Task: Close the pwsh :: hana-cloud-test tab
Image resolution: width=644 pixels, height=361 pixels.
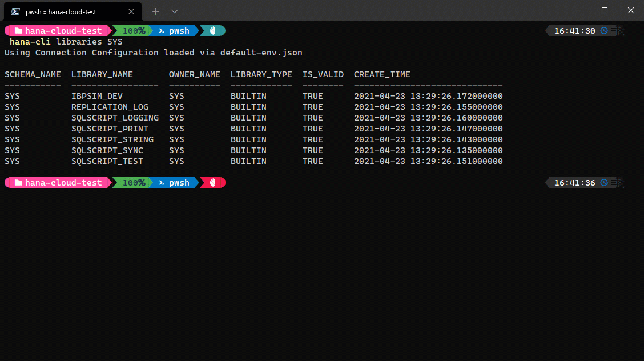Action: [131, 11]
